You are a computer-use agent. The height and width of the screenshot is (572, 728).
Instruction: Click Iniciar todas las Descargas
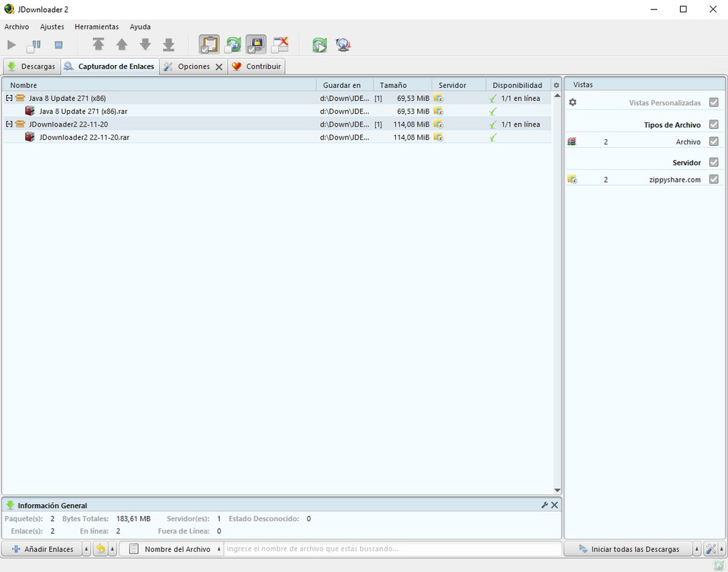click(x=629, y=549)
